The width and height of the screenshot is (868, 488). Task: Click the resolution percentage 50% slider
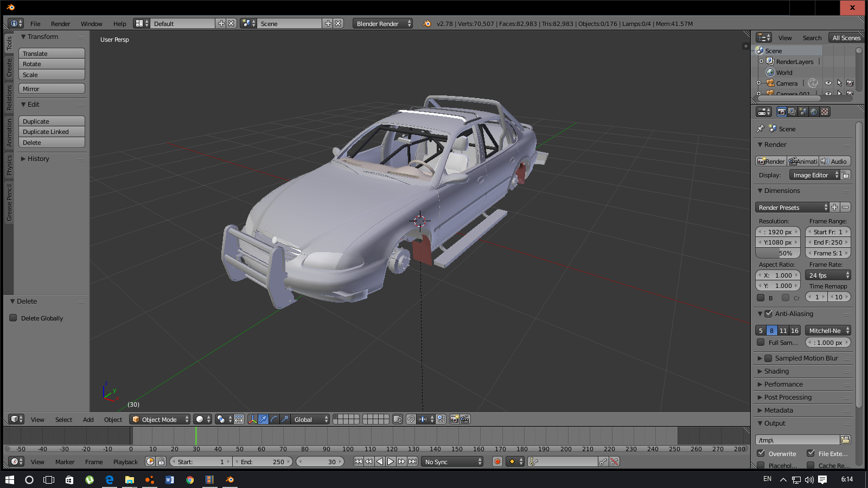click(x=778, y=253)
